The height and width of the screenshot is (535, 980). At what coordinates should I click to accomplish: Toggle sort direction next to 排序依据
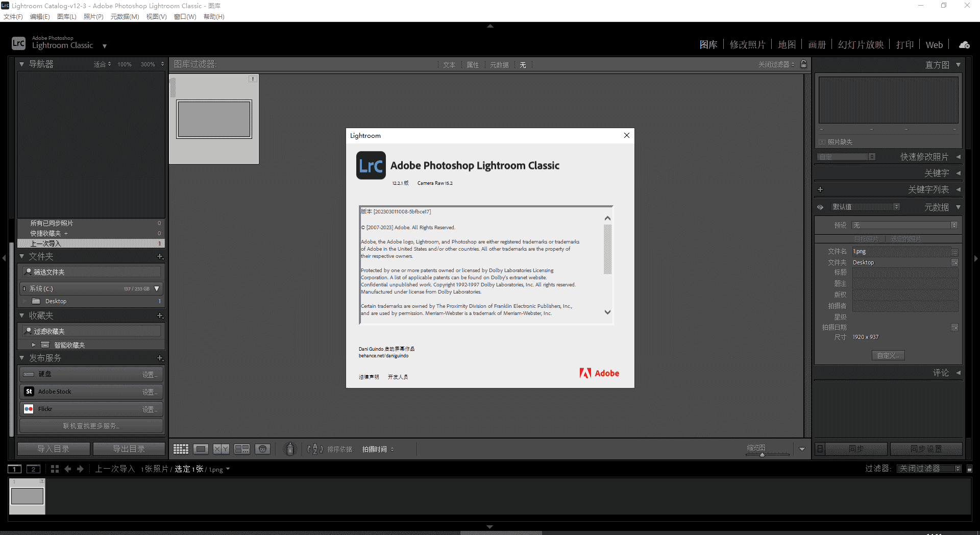315,449
